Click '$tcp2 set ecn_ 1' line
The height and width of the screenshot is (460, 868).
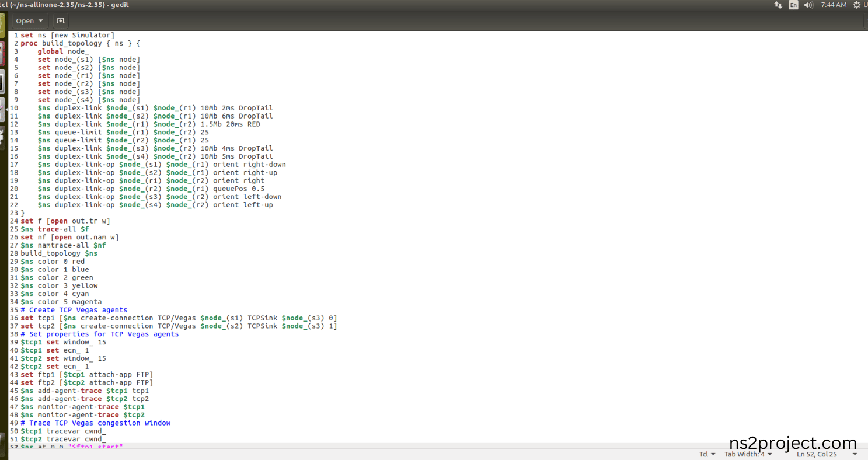[55, 367]
